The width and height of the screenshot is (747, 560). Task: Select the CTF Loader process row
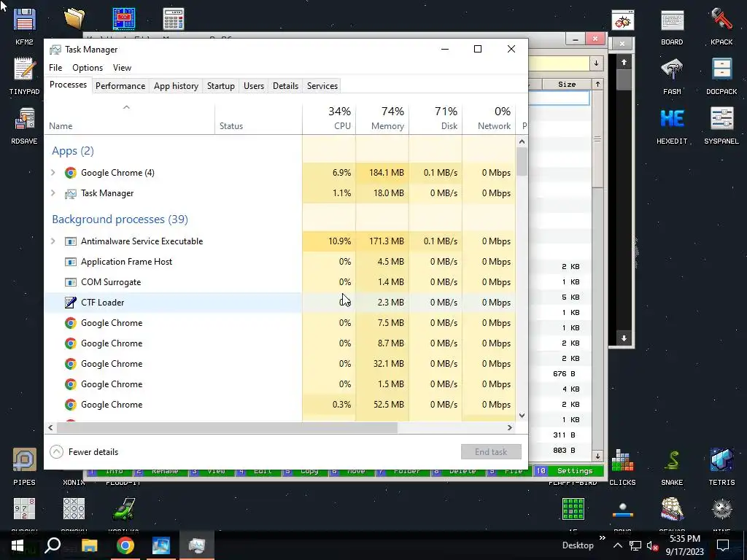point(279,303)
